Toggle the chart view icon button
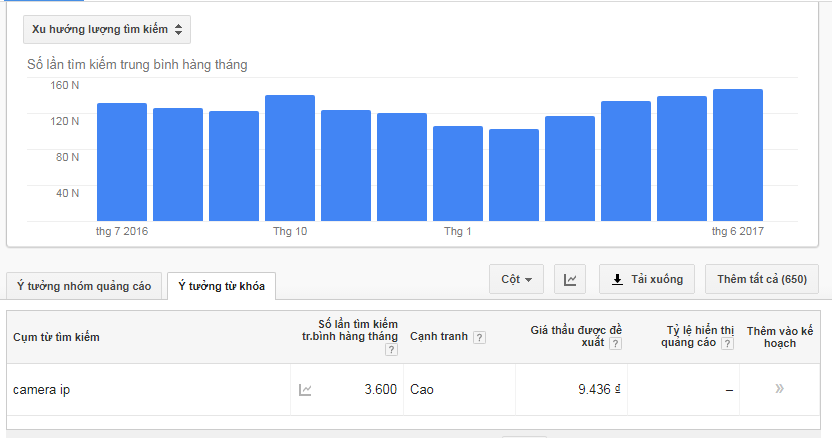This screenshot has width=832, height=438. click(570, 280)
